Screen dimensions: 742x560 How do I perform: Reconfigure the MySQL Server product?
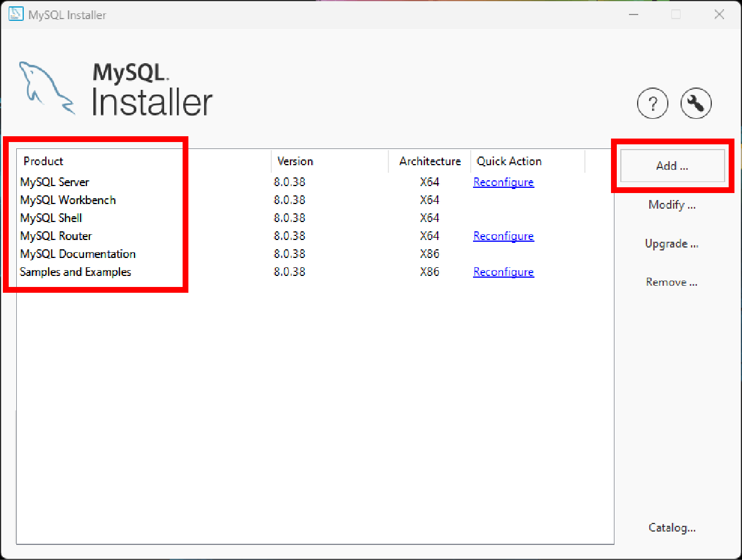click(503, 181)
